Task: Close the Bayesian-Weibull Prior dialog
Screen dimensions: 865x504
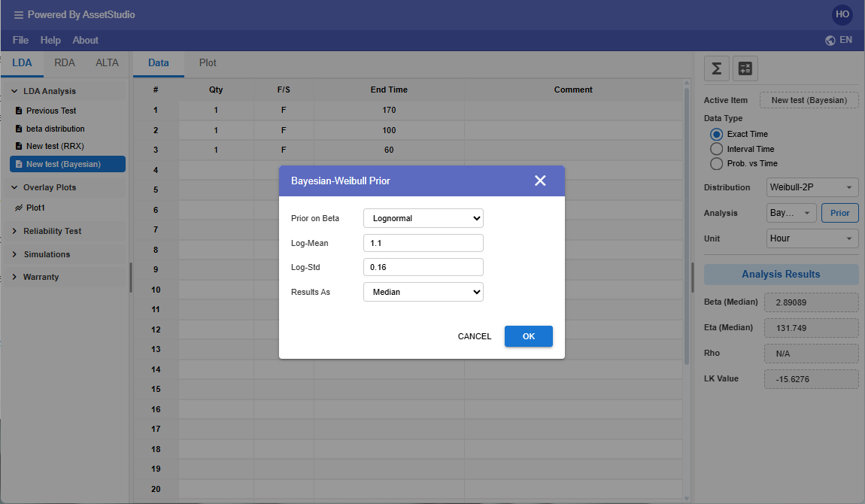Action: (x=540, y=181)
